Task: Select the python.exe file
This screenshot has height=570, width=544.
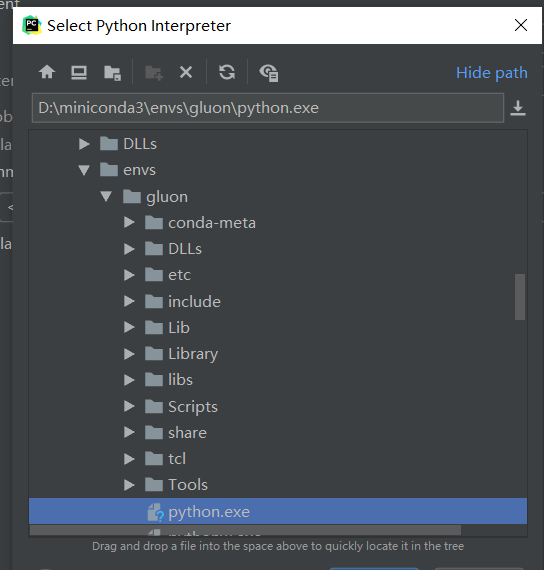Action: (278, 511)
